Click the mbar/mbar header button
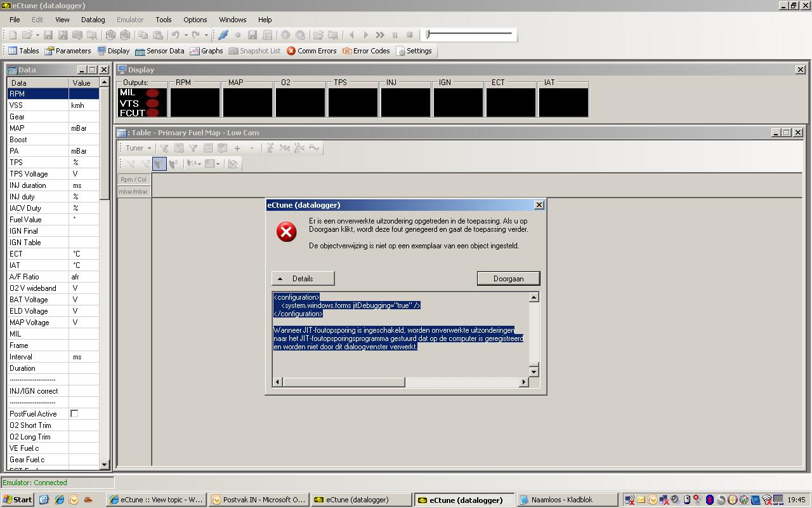812x508 pixels. [134, 191]
